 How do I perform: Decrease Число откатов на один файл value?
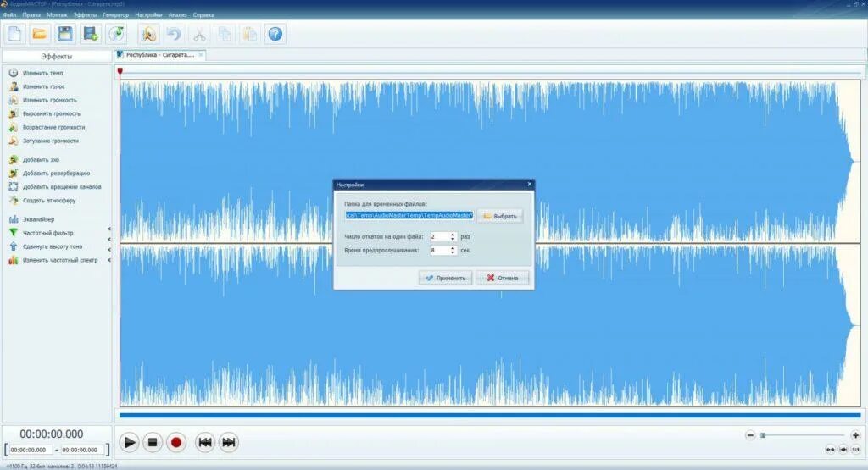pos(453,239)
